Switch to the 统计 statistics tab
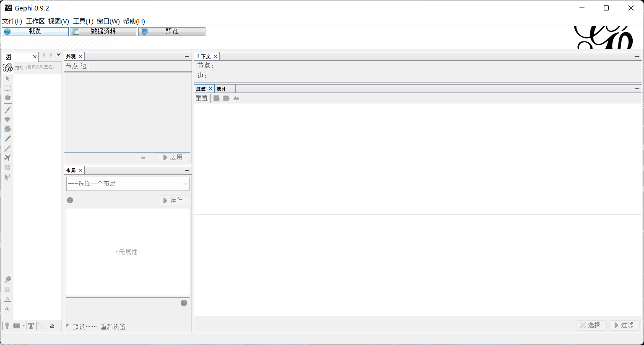The height and width of the screenshot is (345, 644). [221, 89]
